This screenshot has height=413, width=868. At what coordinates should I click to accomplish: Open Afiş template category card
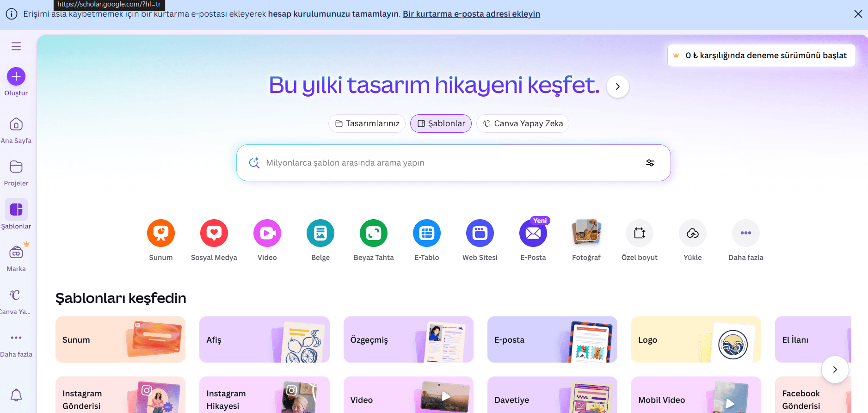[x=265, y=339]
